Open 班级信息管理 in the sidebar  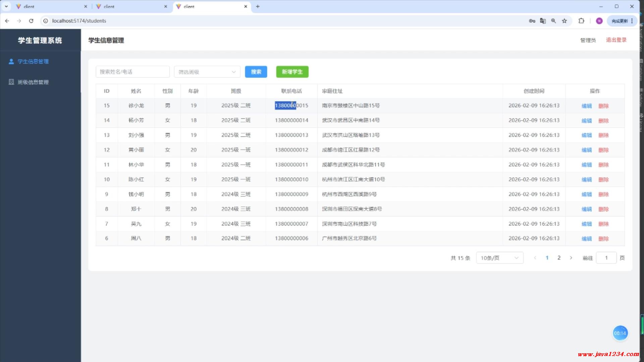coord(33,82)
